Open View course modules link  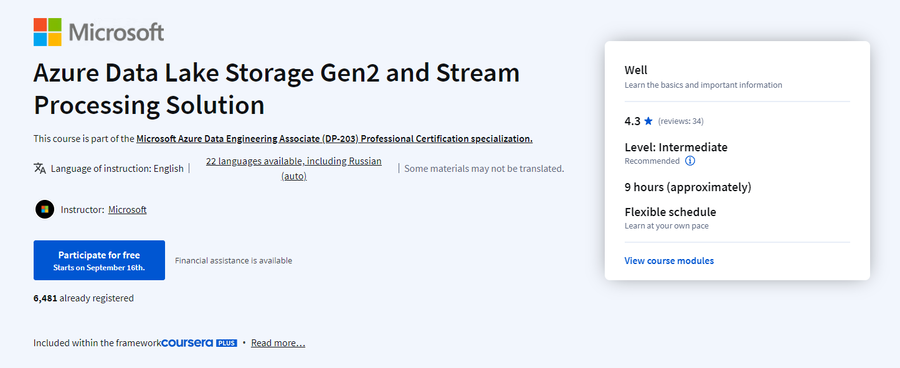(669, 261)
